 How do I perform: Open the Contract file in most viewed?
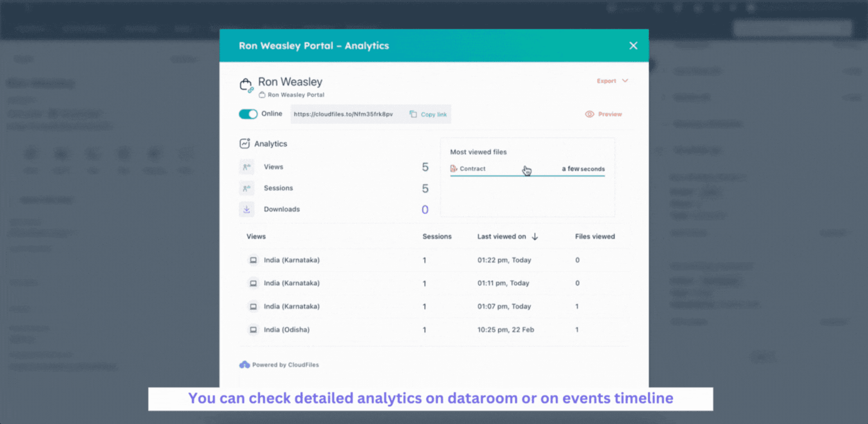[527, 169]
